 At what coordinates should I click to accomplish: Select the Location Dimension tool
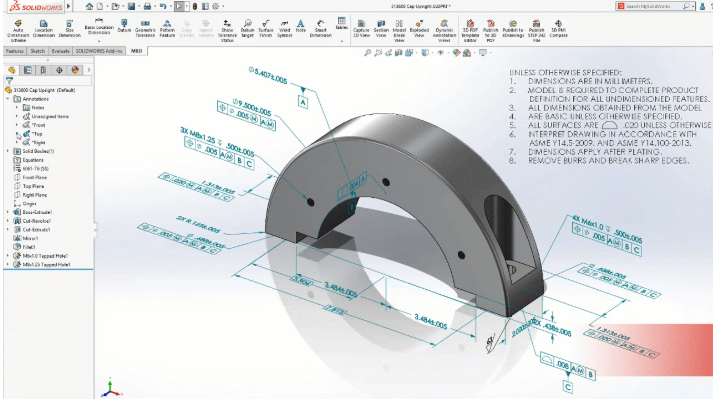44,29
